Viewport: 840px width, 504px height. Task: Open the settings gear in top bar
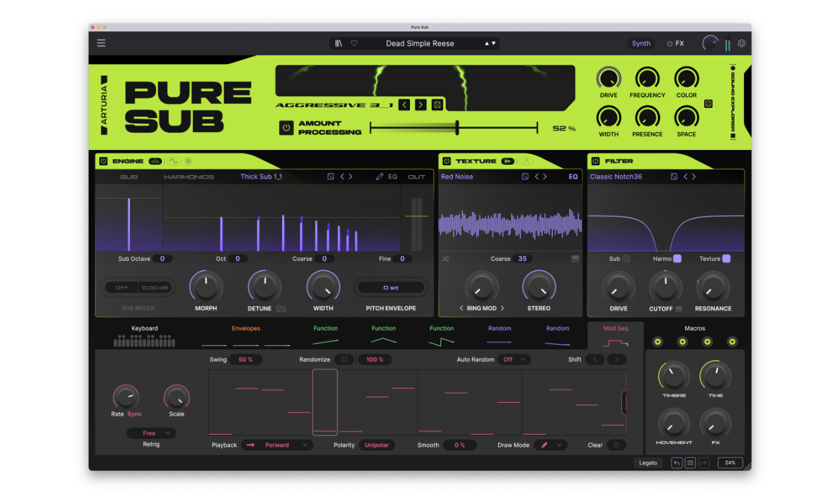pyautogui.click(x=741, y=43)
